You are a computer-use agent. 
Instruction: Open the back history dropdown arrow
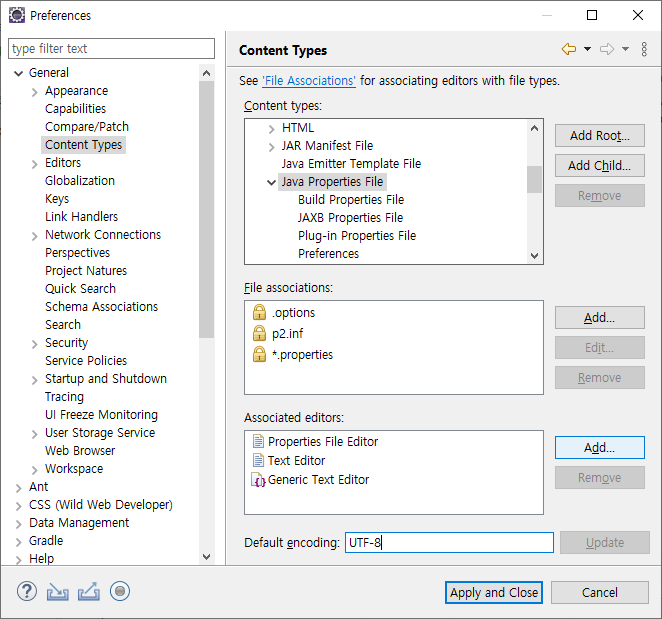(587, 49)
